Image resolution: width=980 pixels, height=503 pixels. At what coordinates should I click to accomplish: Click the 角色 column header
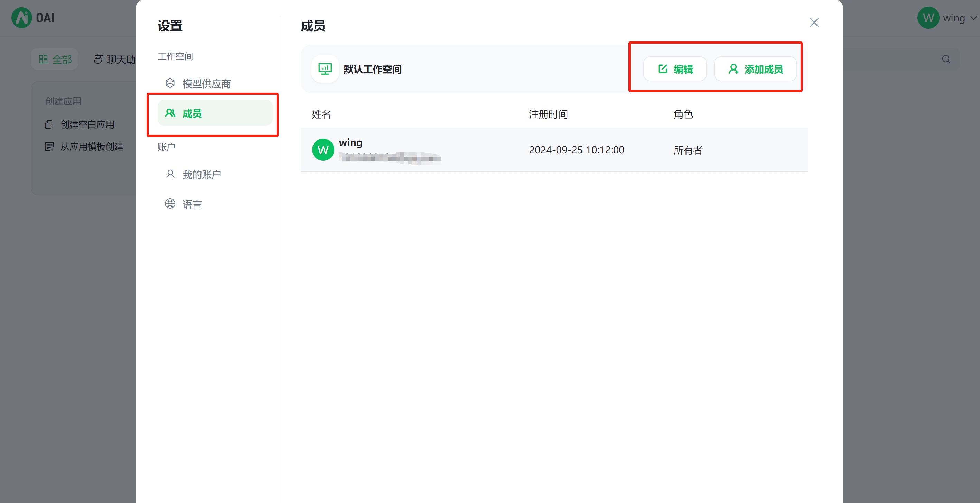[683, 114]
